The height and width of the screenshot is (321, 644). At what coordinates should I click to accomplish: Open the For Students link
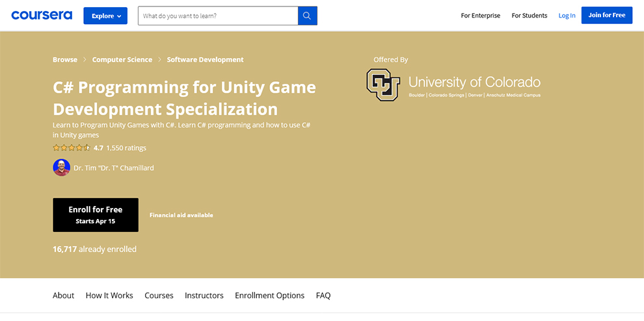(530, 16)
